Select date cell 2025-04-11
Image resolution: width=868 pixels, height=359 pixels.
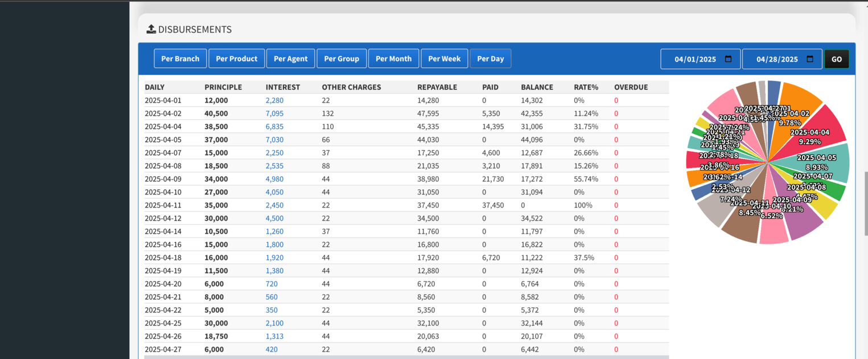point(163,205)
